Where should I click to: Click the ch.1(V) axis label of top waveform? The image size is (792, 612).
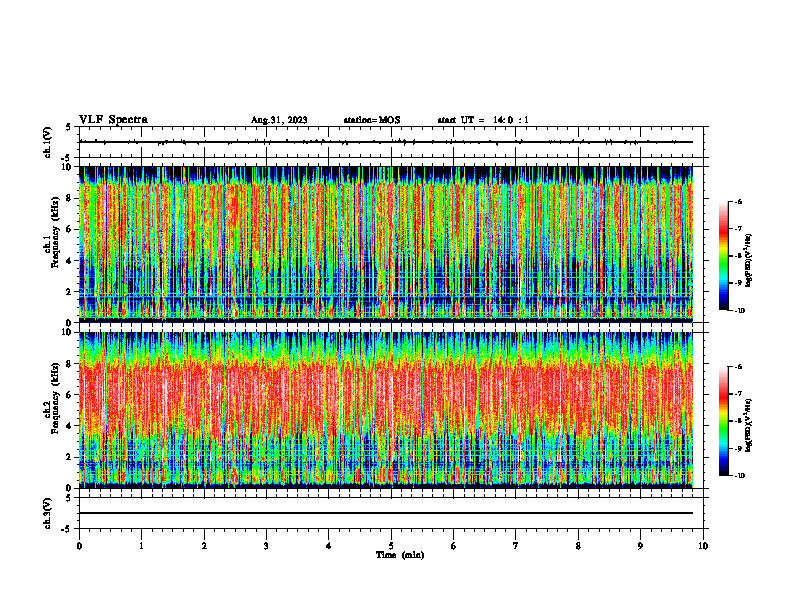[x=47, y=142]
